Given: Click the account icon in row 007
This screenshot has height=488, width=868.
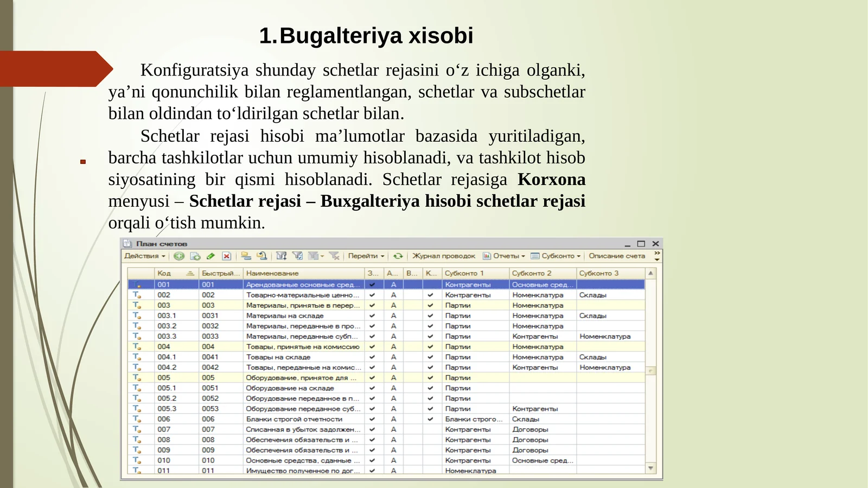Looking at the screenshot, I should click(137, 429).
